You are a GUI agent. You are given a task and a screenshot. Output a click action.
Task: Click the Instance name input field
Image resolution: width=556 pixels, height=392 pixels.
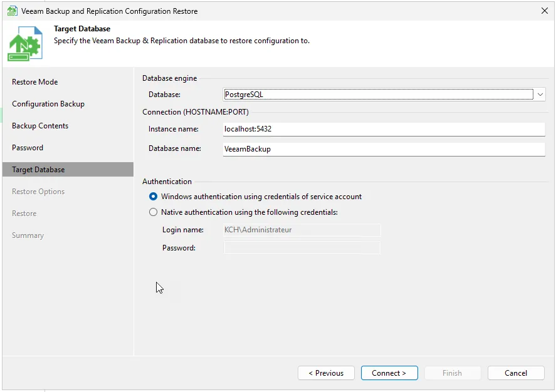coord(384,129)
